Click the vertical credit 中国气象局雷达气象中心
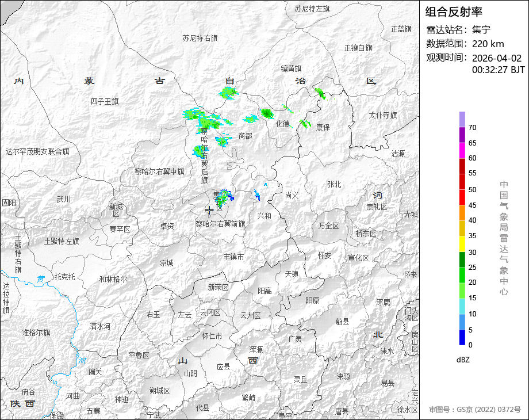The width and height of the screenshot is (529, 420). 504,238
